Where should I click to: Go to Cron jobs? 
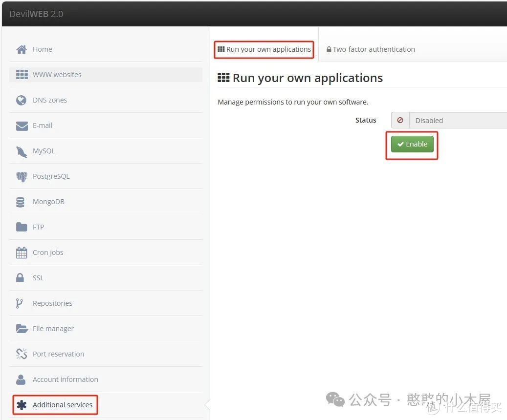tap(106, 252)
